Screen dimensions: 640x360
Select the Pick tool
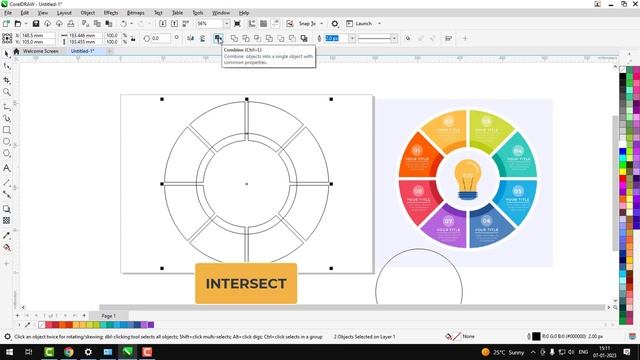(7, 54)
